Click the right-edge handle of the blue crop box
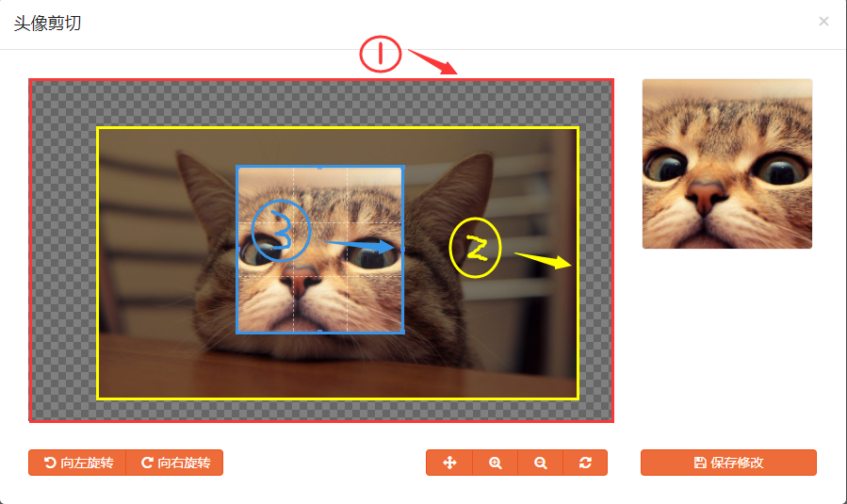Viewport: 847px width, 504px height. 403,250
